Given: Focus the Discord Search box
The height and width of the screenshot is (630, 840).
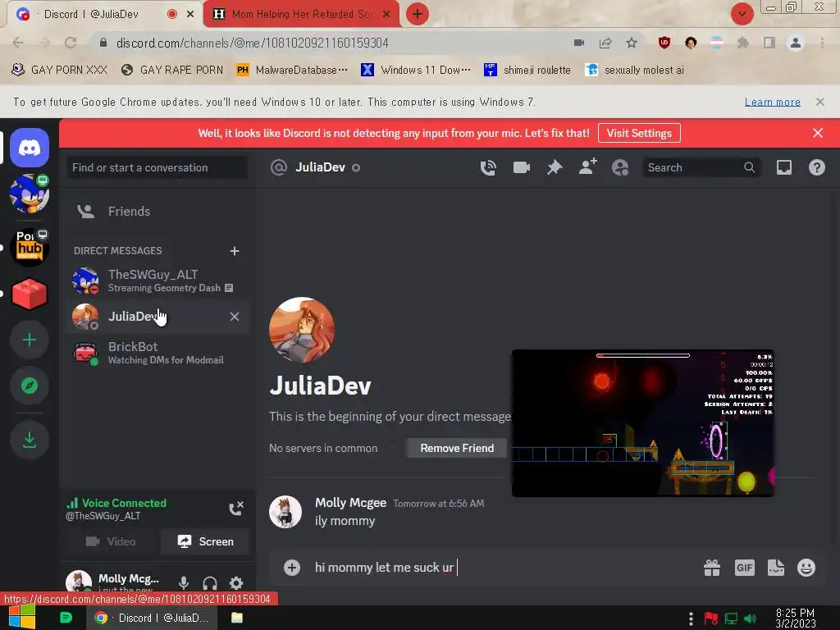Looking at the screenshot, I should (x=701, y=167).
